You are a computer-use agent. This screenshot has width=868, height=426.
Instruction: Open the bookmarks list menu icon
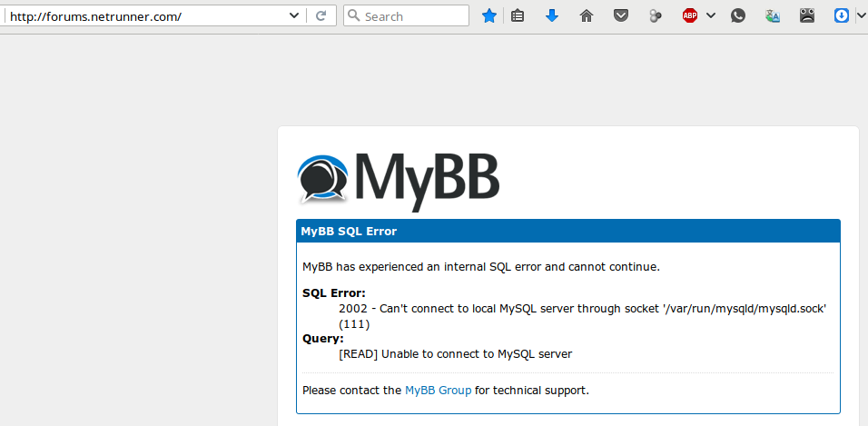518,16
